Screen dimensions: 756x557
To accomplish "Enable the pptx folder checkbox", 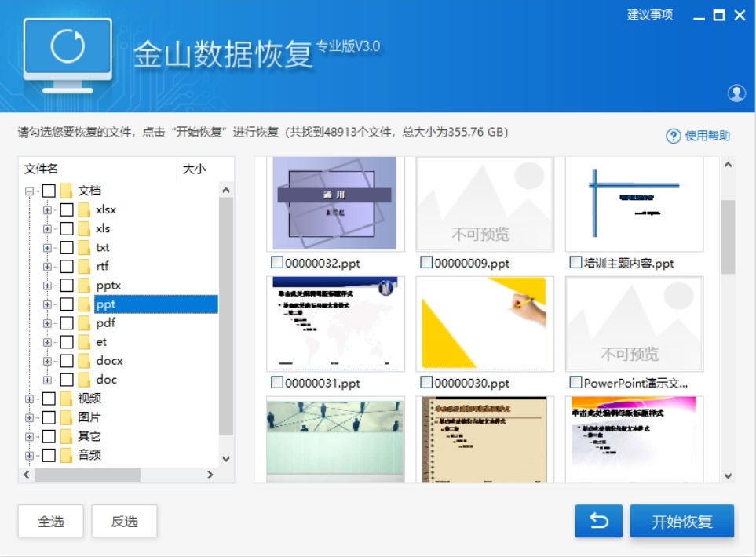I will tap(67, 286).
